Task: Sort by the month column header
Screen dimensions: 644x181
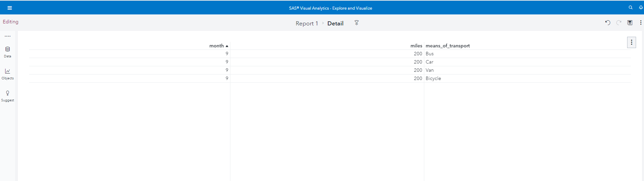Action: pos(217,46)
